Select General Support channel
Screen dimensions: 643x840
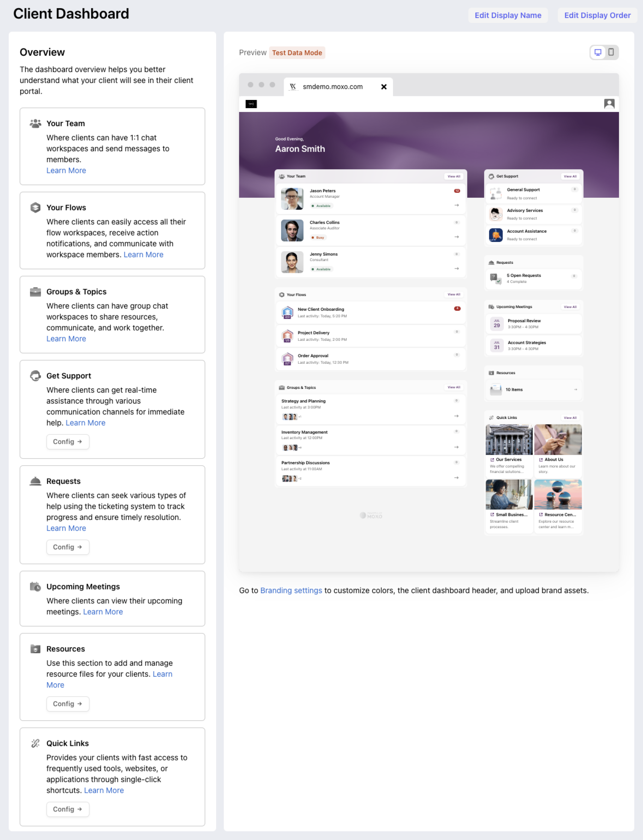534,193
